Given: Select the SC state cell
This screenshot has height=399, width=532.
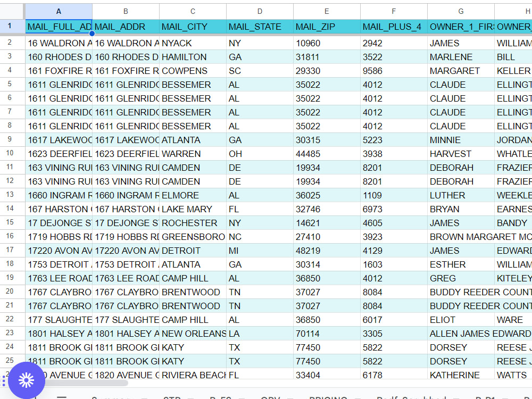Looking at the screenshot, I should coord(260,71).
